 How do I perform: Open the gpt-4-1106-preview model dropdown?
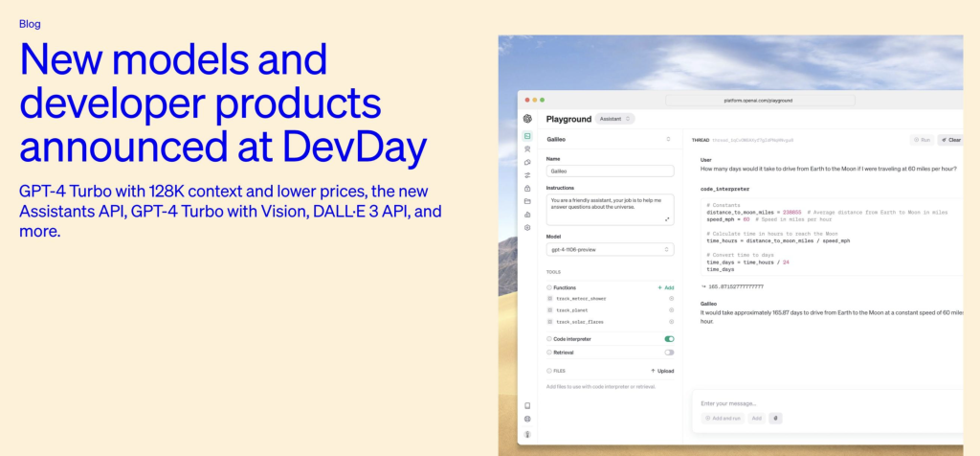coord(610,250)
